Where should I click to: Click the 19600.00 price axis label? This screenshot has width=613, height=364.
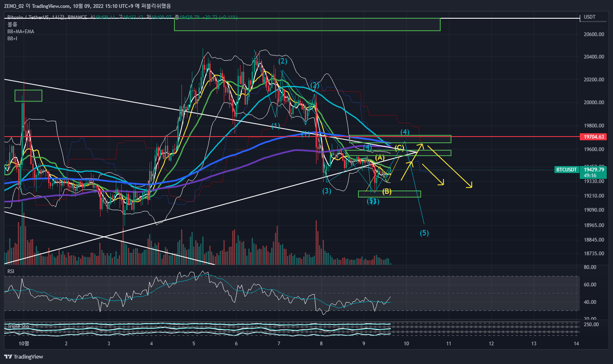pyautogui.click(x=594, y=149)
